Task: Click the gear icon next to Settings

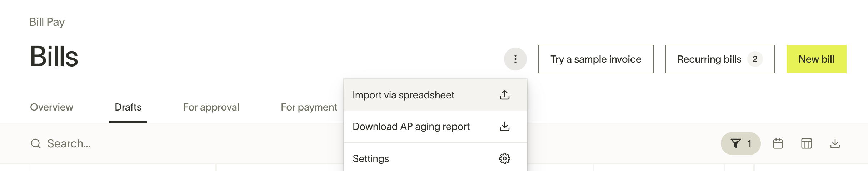Action: coord(504,158)
